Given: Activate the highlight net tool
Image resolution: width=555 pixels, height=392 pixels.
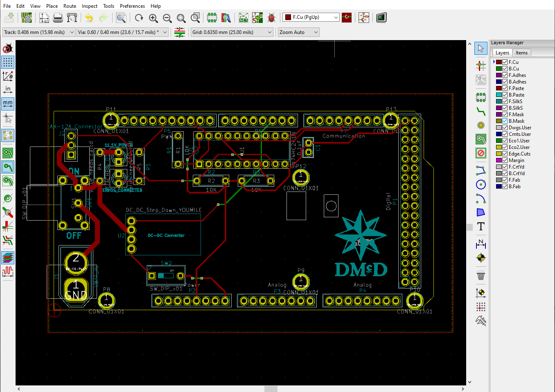Looking at the screenshot, I should point(481,65).
